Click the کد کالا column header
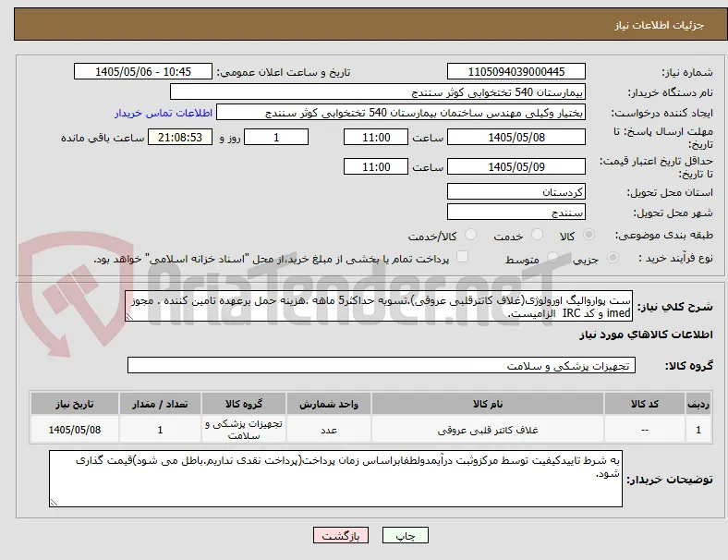This screenshot has height=560, width=728. pos(645,404)
